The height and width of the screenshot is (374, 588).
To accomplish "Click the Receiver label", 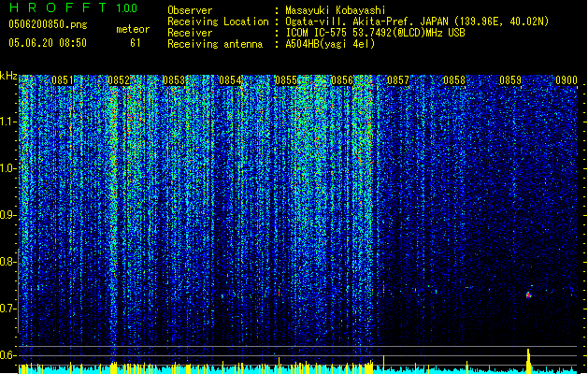I will point(190,33).
